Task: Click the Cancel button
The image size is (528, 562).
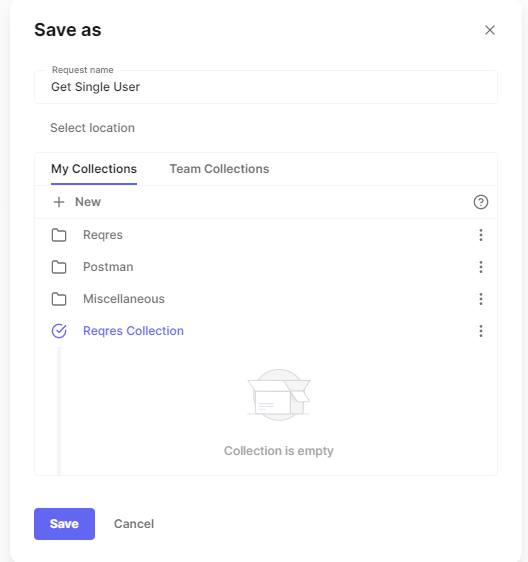Action: 134,524
